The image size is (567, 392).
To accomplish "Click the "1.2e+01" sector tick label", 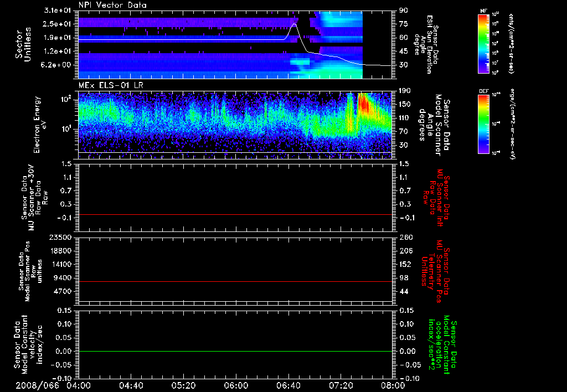I will click(x=57, y=51).
